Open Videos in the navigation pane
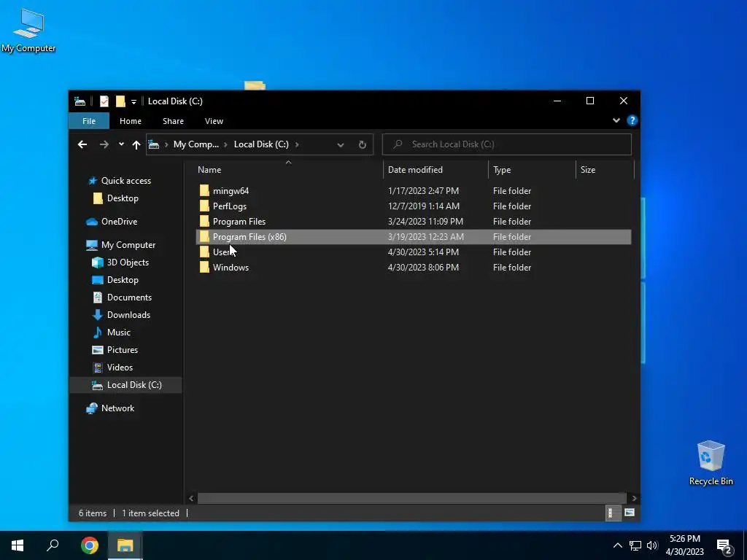 tap(120, 367)
